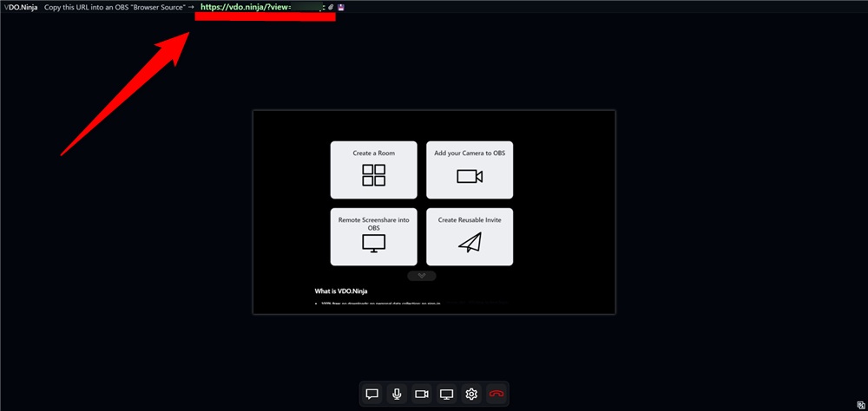Select Add your Camera to OBS

(x=470, y=170)
